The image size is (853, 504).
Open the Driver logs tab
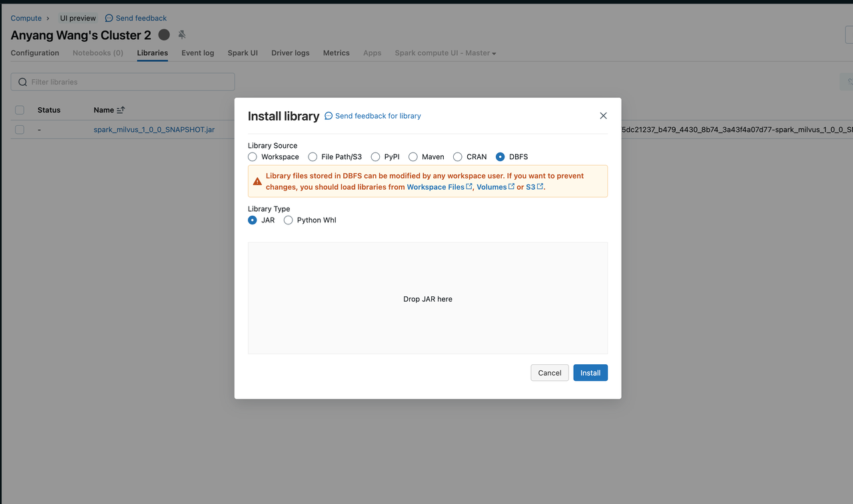(290, 53)
